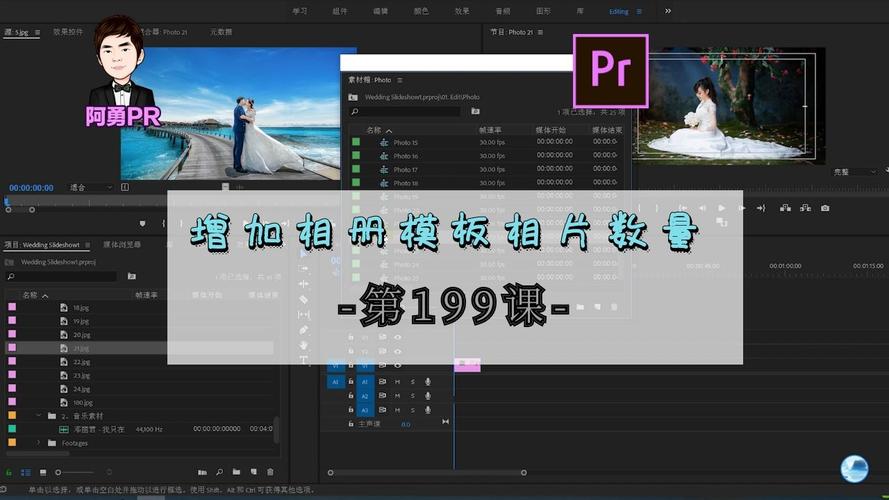The image size is (889, 500).
Task: Toggle lock on track A1
Action: click(351, 382)
